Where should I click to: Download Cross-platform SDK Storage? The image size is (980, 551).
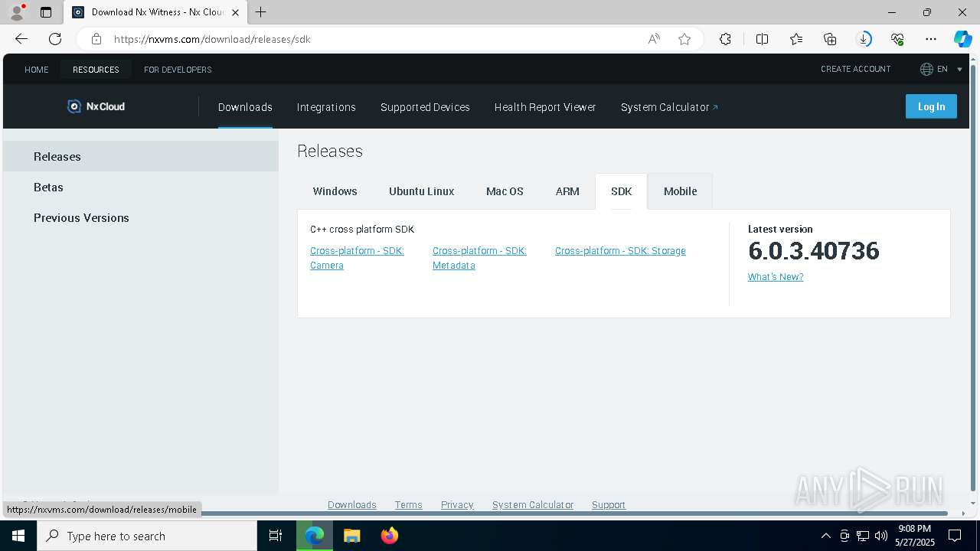(620, 251)
